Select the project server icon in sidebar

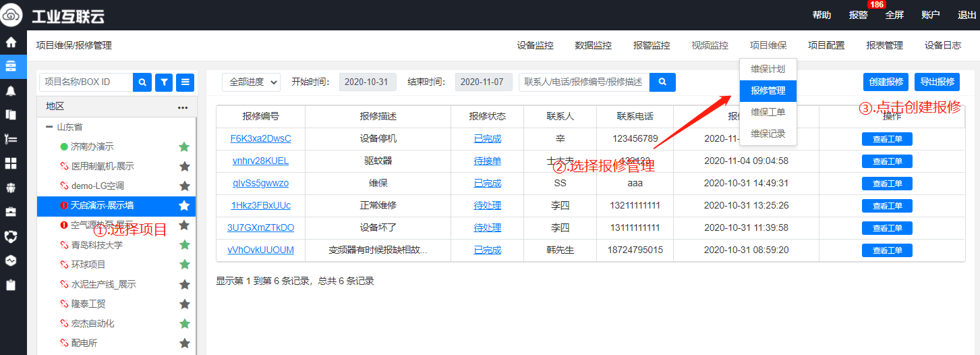point(11,66)
